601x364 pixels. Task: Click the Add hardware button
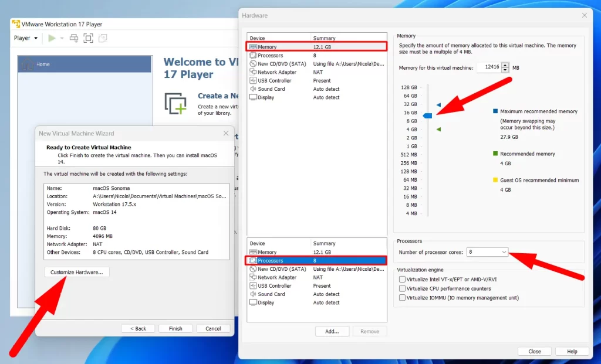click(332, 331)
